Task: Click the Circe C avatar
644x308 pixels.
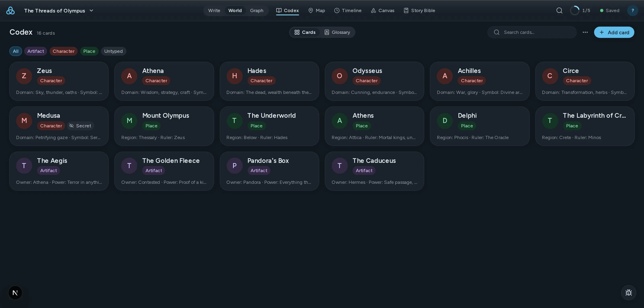Action: (550, 76)
